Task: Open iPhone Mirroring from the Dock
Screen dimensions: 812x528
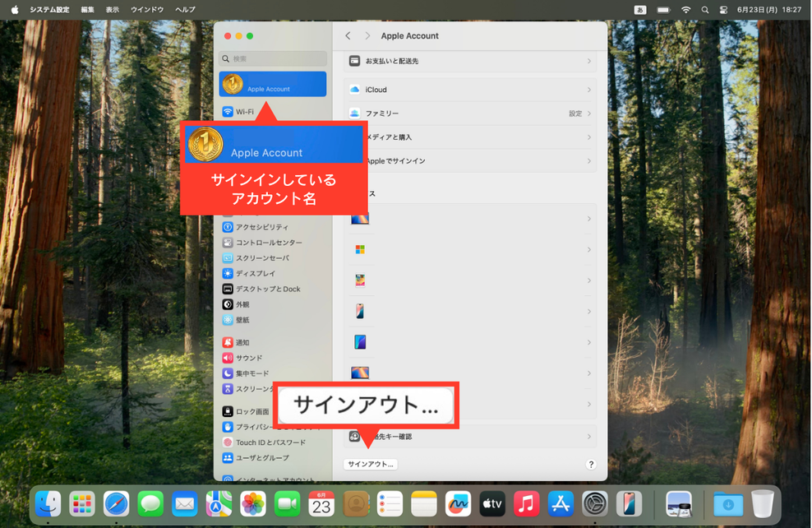Action: [x=630, y=503]
